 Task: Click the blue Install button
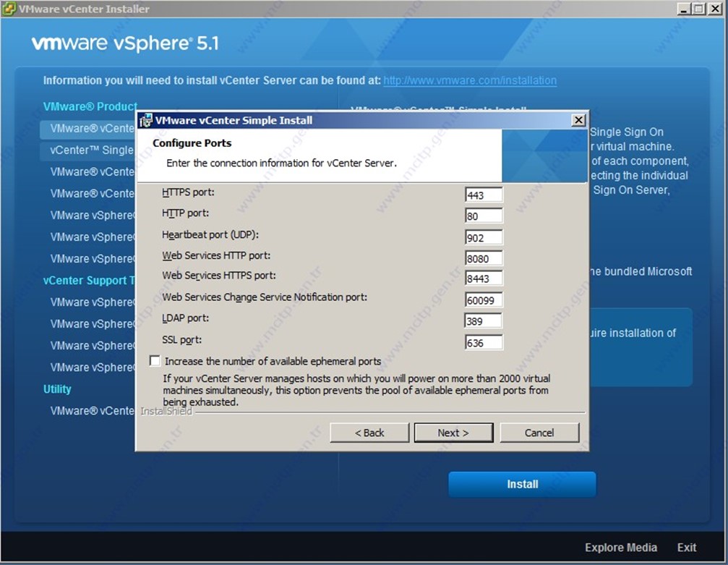pos(522,484)
